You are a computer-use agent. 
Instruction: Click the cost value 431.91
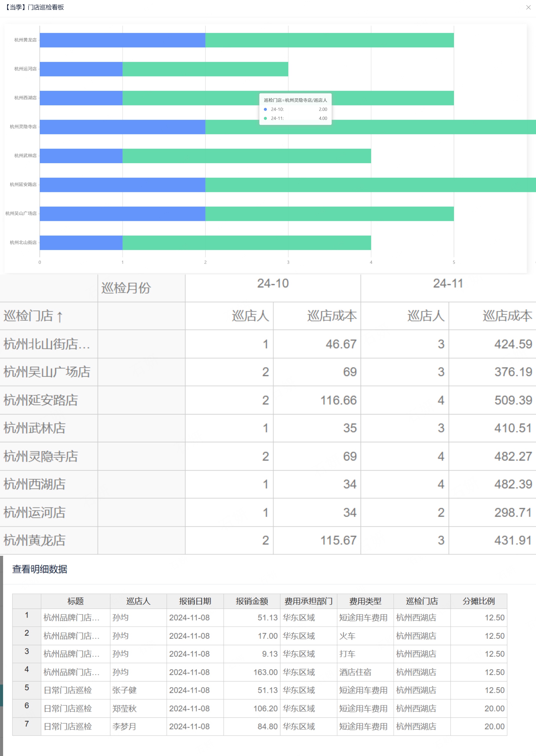(x=513, y=540)
